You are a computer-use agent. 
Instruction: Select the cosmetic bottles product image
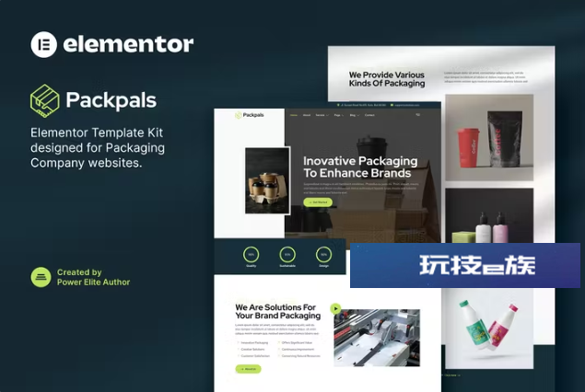pos(489,215)
